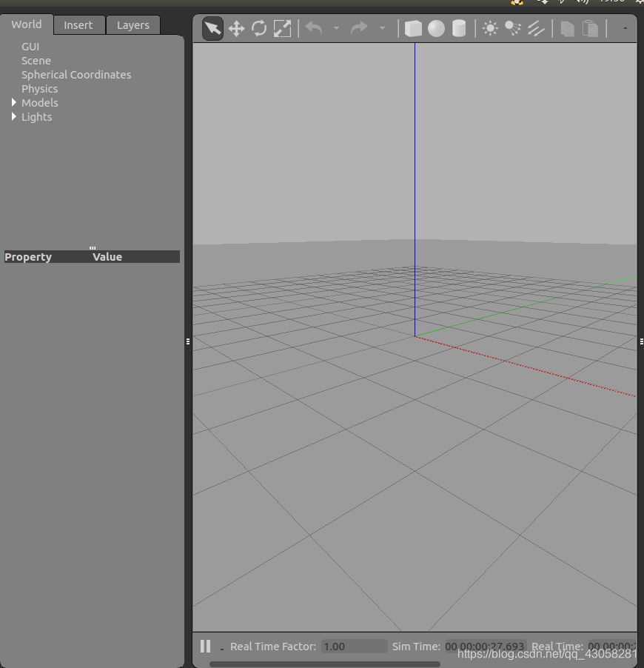
Task: Add a directional light
Action: coord(536,29)
